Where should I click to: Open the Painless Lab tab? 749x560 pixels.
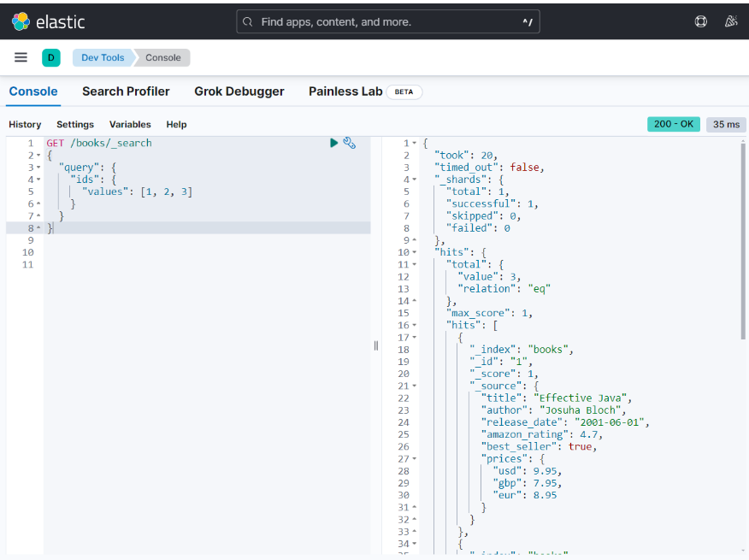click(x=345, y=91)
